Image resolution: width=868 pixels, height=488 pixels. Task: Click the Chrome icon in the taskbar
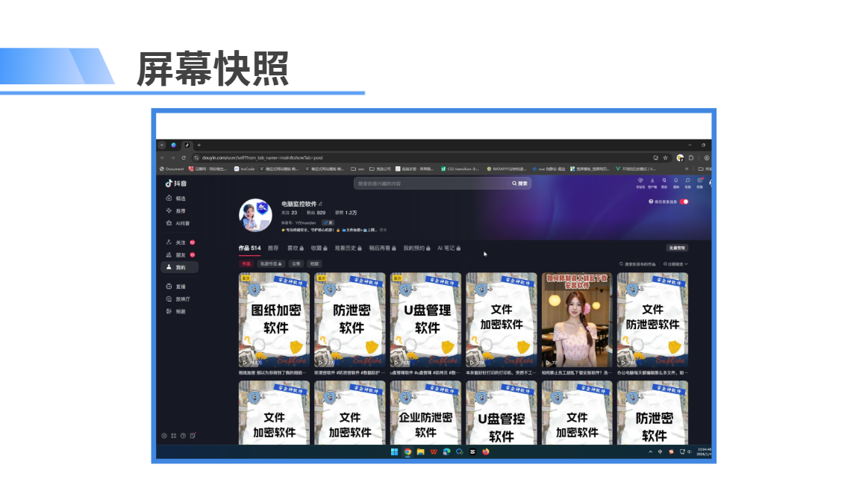[x=408, y=451]
